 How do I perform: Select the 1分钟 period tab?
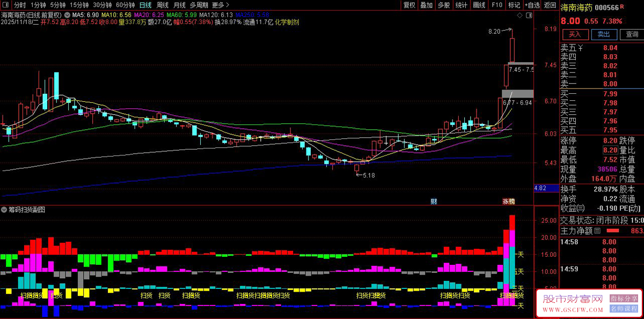pos(38,5)
